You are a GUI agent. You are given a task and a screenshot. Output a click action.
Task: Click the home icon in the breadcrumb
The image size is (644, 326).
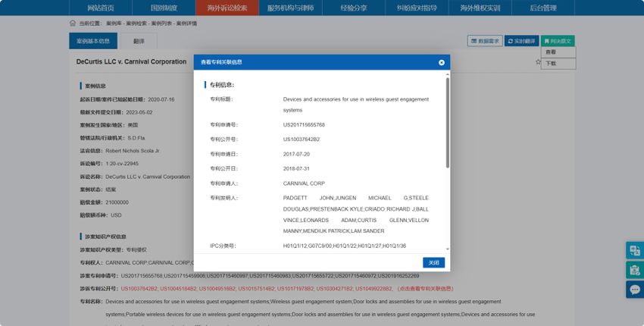pyautogui.click(x=73, y=23)
